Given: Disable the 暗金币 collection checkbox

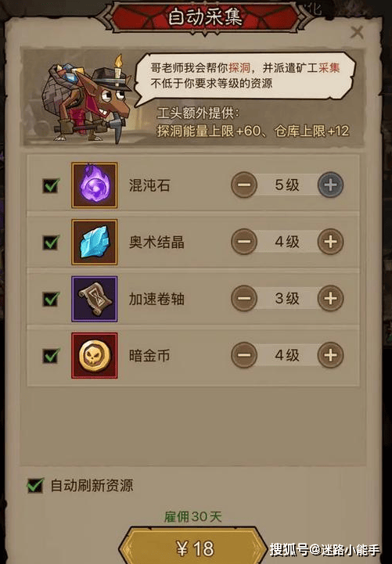Looking at the screenshot, I should 51,356.
